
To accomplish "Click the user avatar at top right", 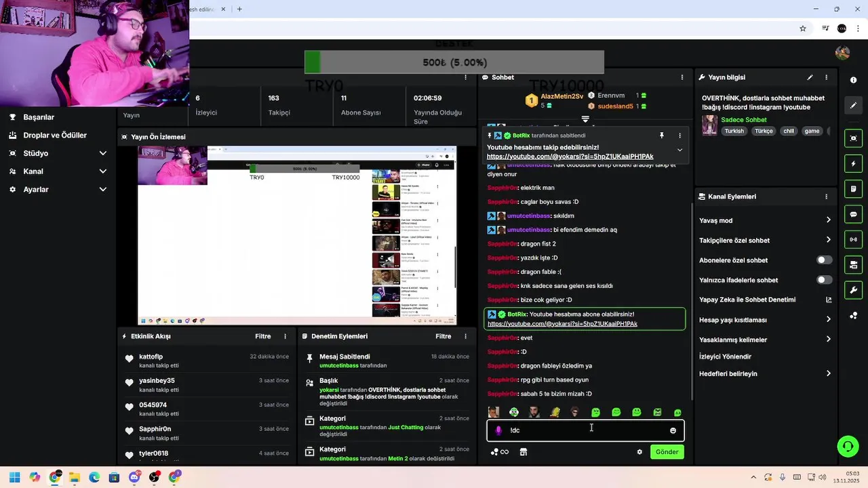I will tap(842, 53).
